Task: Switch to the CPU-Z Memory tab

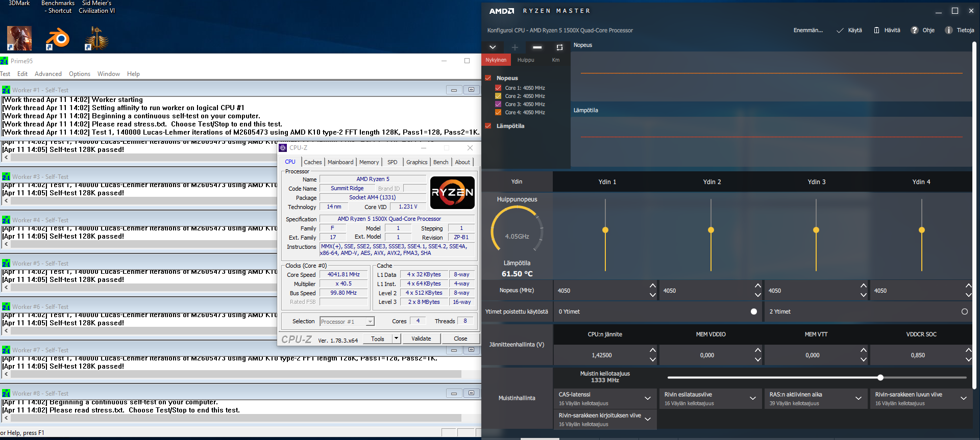Action: click(x=369, y=162)
